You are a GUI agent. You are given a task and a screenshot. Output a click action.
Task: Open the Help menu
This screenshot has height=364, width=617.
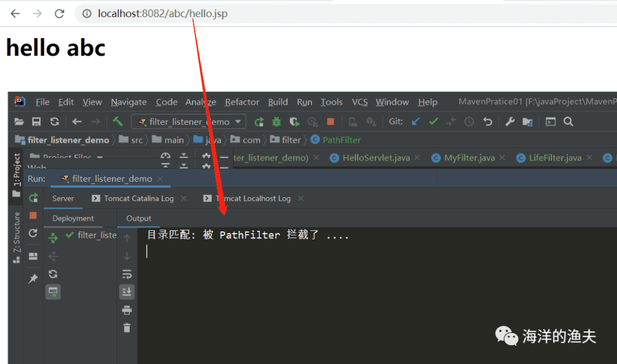(x=427, y=102)
